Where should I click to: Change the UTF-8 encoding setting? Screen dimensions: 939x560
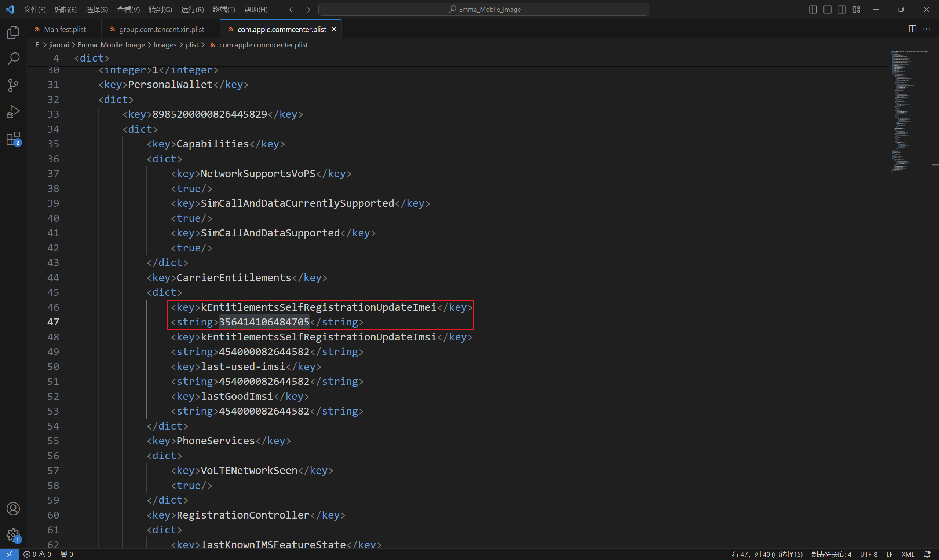click(869, 554)
